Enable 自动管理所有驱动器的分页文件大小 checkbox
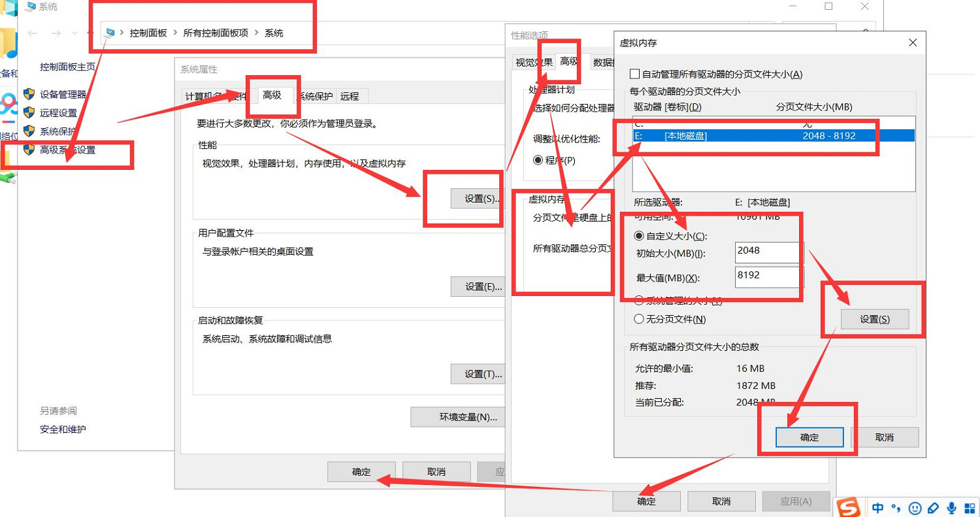This screenshot has height=517, width=980. click(633, 74)
